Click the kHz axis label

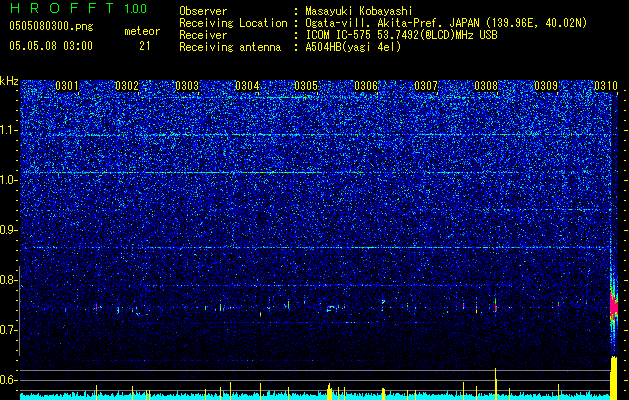pos(9,81)
